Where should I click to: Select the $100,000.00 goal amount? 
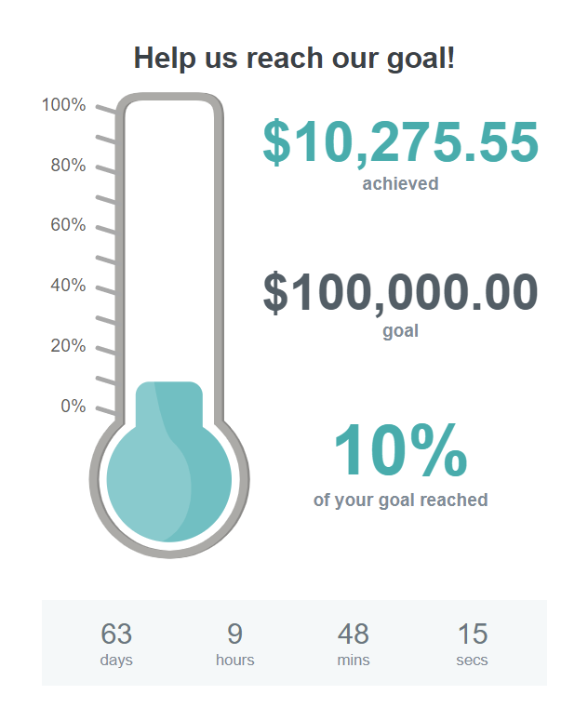pos(400,291)
